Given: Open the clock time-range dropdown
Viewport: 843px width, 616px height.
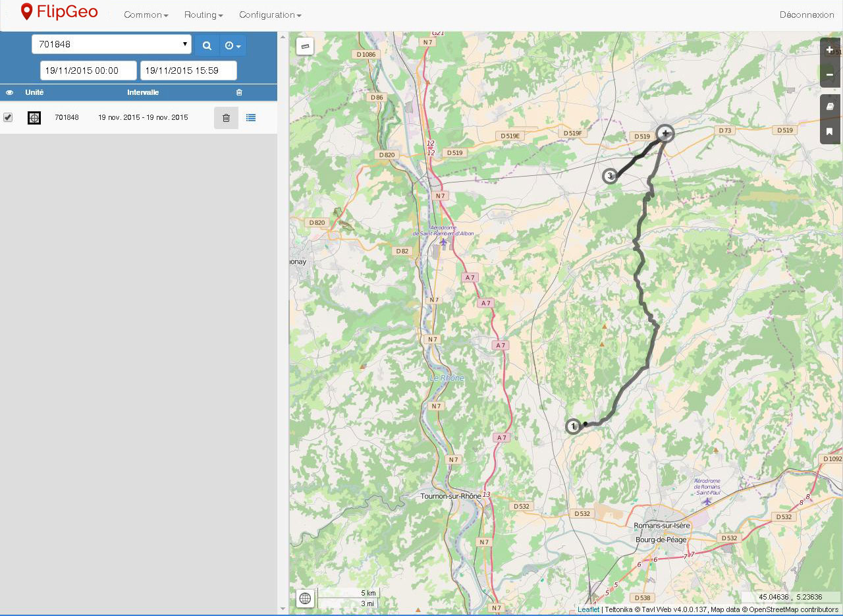Looking at the screenshot, I should [232, 45].
